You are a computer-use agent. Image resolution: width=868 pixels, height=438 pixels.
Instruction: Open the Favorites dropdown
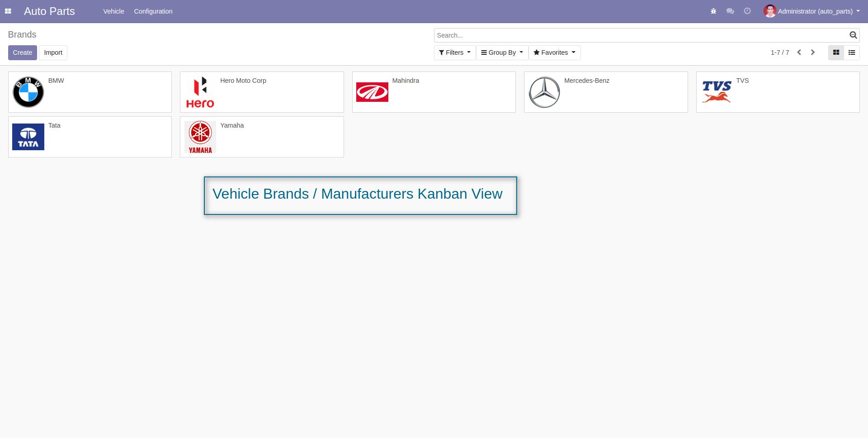tap(554, 52)
